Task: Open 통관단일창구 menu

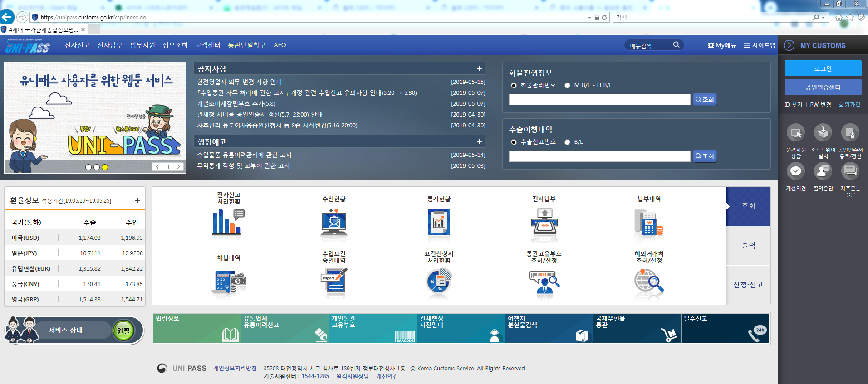Action: [247, 45]
